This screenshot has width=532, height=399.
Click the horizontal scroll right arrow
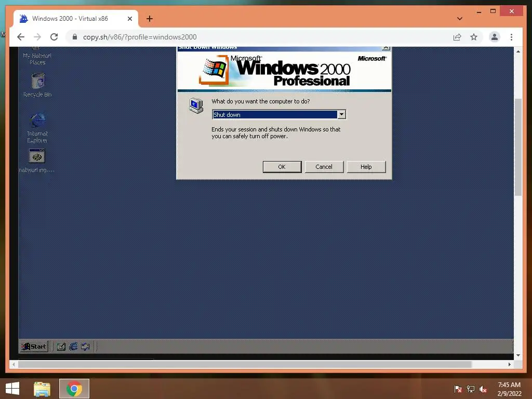(509, 364)
